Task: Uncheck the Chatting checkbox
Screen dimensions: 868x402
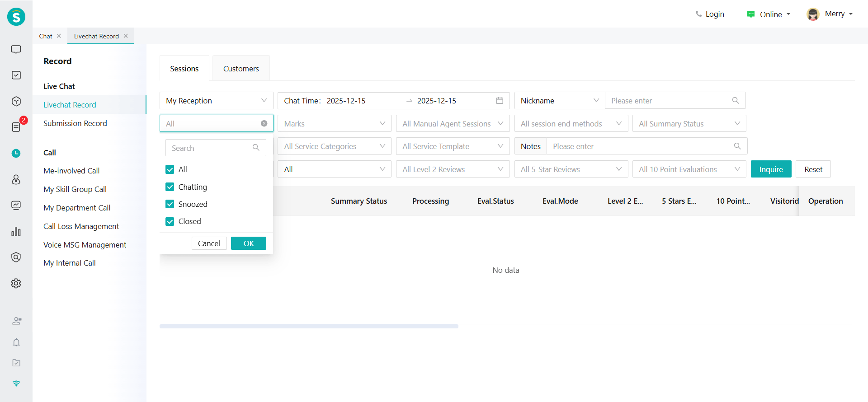Action: (170, 187)
